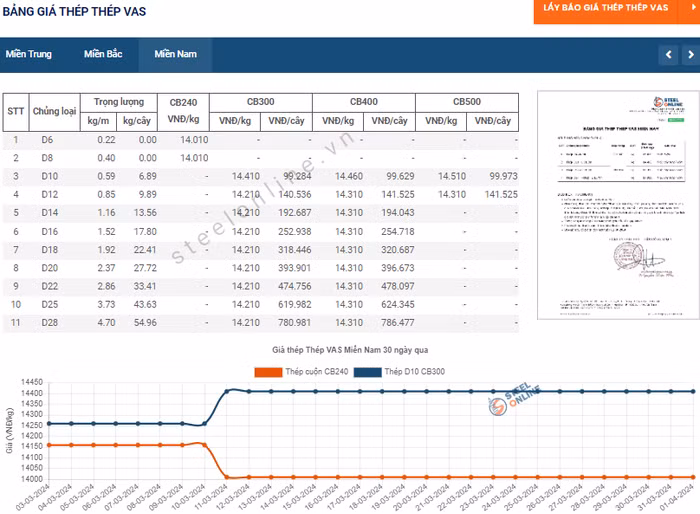The image size is (700, 514).
Task: Click the dark blue D10 CB300 legend swatch
Action: [x=368, y=372]
